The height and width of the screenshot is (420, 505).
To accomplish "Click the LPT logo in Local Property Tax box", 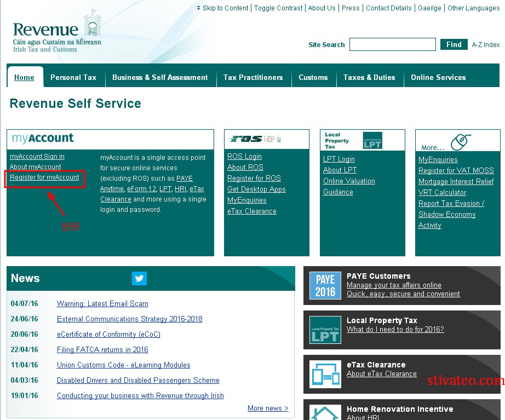I will 372,140.
